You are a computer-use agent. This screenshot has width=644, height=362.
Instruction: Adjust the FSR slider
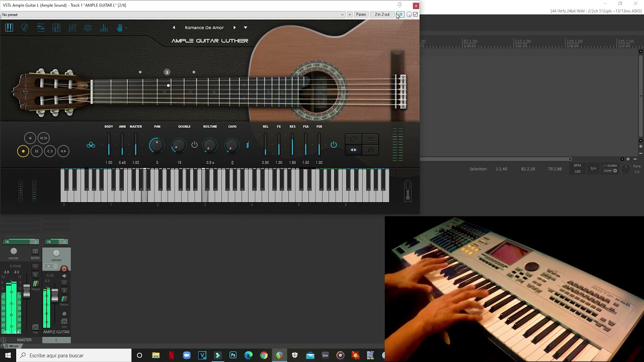(x=319, y=144)
